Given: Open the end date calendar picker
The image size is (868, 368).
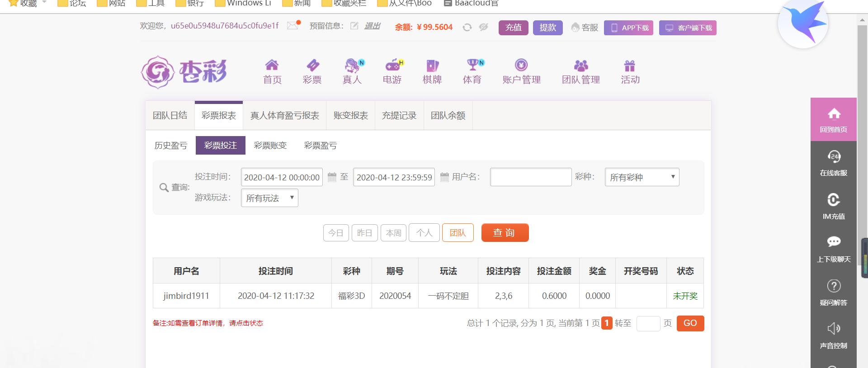Looking at the screenshot, I should click(x=444, y=177).
